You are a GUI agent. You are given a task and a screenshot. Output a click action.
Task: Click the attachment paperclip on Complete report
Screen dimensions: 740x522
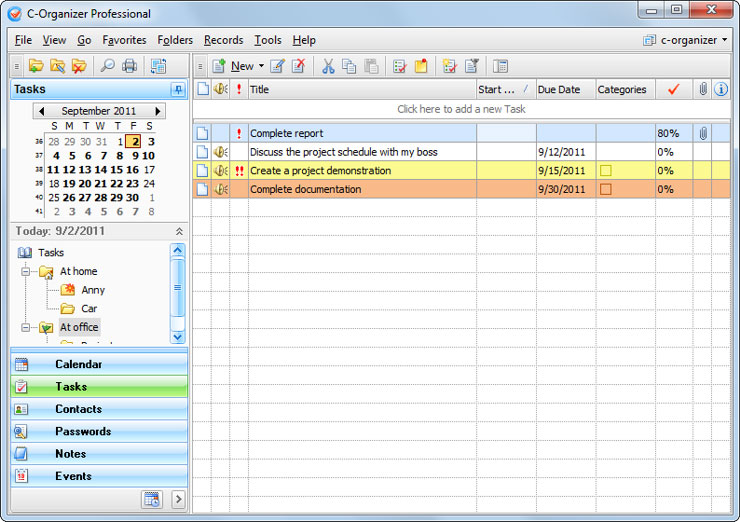pos(703,133)
